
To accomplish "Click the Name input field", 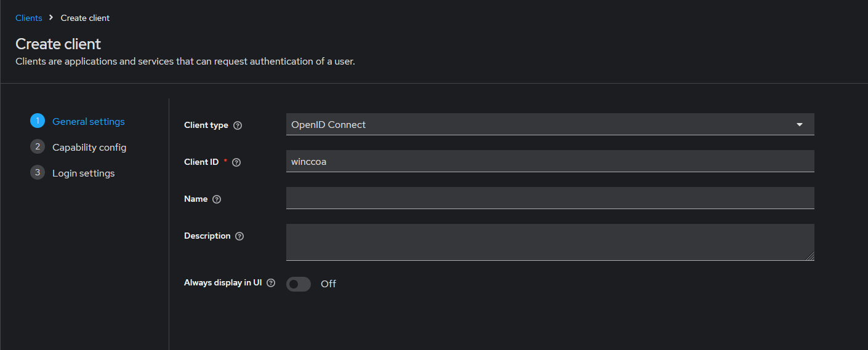I will [550, 198].
